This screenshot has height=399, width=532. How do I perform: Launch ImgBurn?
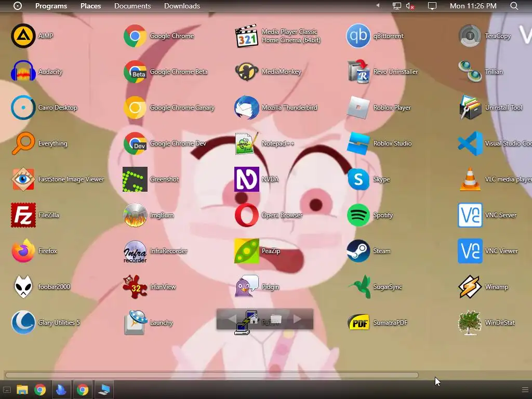[x=135, y=215]
